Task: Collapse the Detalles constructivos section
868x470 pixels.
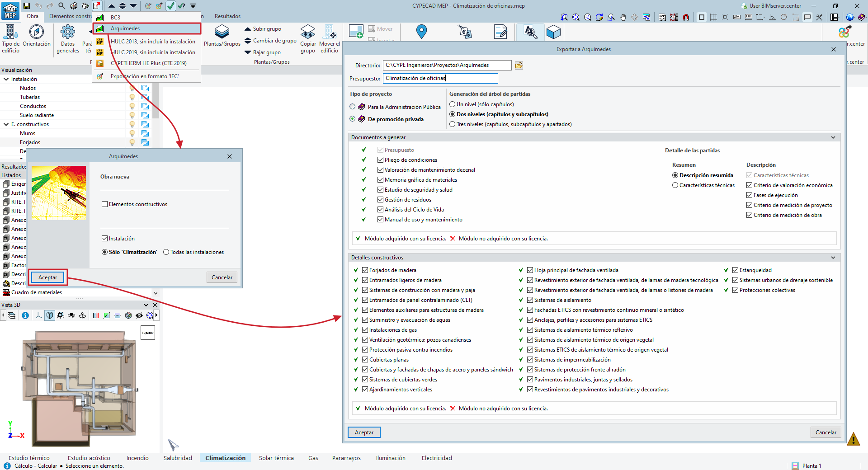Action: pos(833,258)
